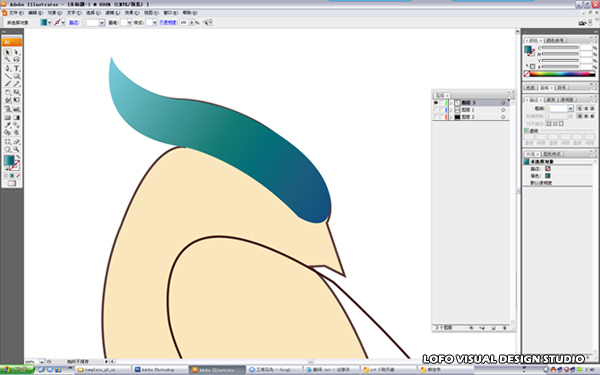Viewport: 600px width, 375px height.
Task: Switch to Adobe Photoshop in the taskbar
Action: pyautogui.click(x=160, y=370)
